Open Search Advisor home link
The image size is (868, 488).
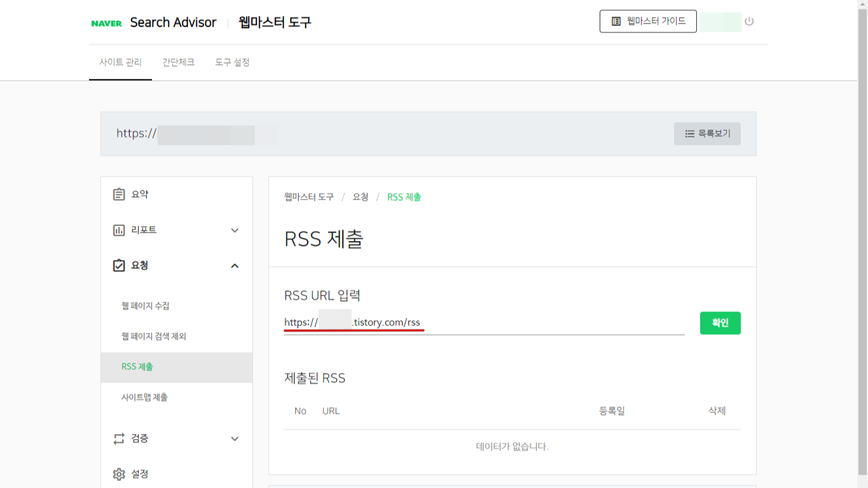coord(173,22)
